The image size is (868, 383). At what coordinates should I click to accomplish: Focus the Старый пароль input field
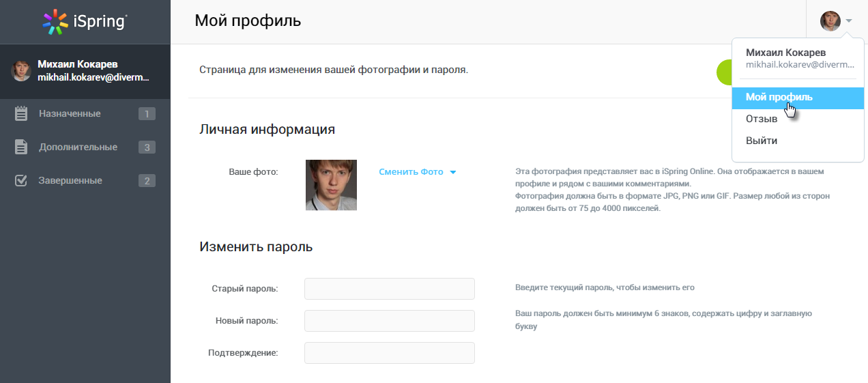[390, 289]
